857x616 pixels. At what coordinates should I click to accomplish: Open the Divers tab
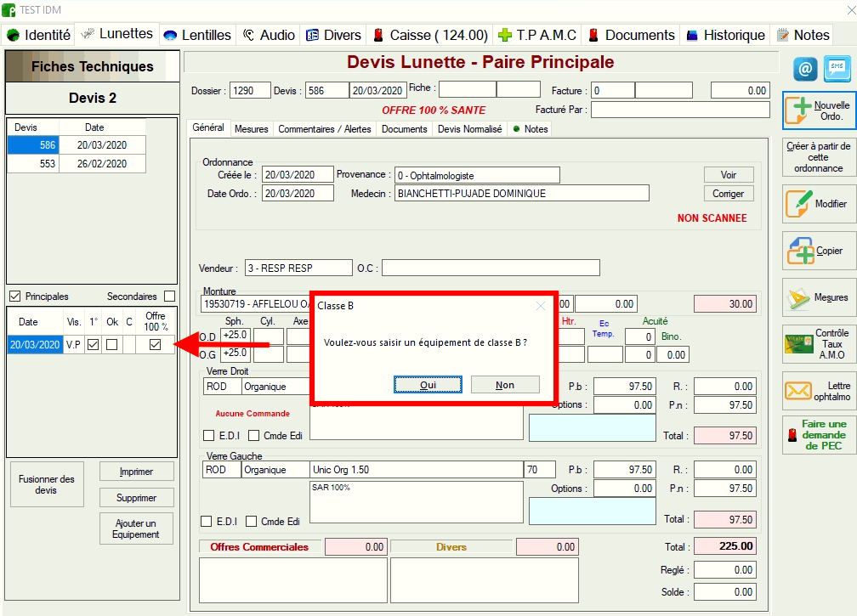(334, 35)
